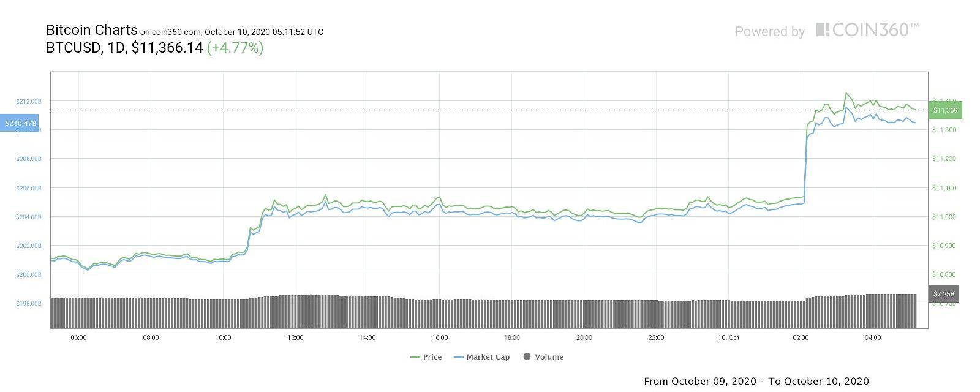Click the $11,100 price axis label
This screenshot has height=392, width=980.
point(944,188)
